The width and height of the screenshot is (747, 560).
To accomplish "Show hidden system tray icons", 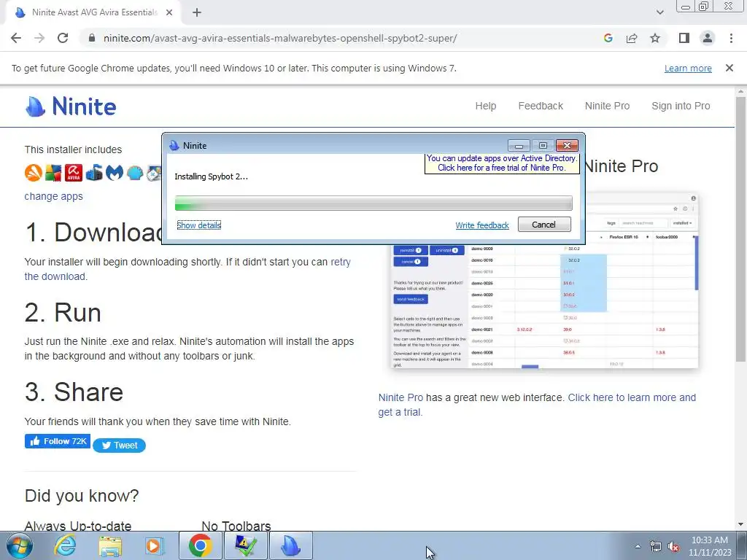I will pyautogui.click(x=638, y=546).
